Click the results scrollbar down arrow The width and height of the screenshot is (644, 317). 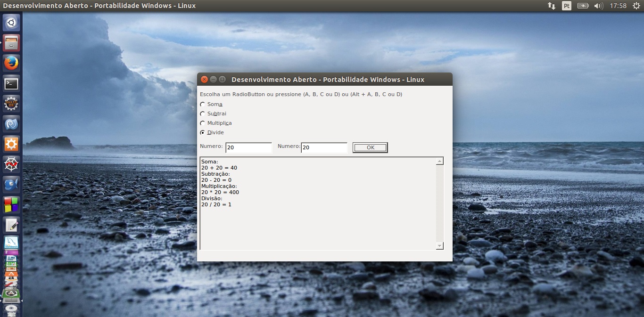(440, 246)
